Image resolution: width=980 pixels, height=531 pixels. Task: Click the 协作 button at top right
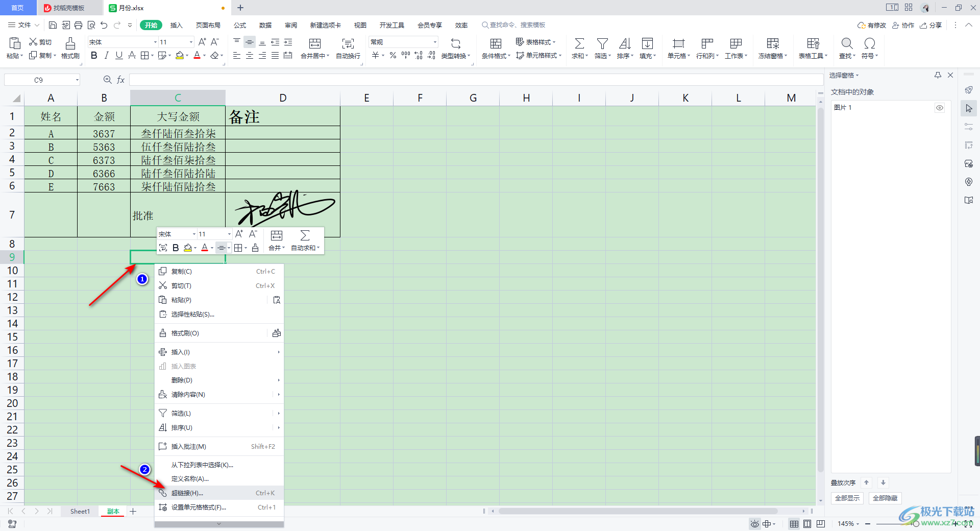[x=903, y=25]
